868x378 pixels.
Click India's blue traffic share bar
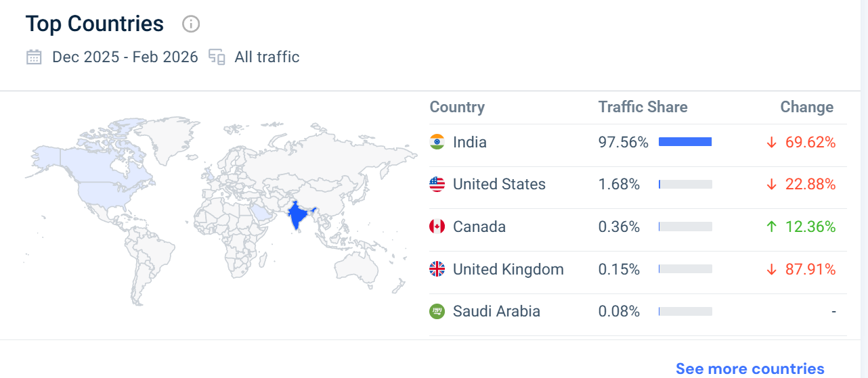(x=685, y=142)
